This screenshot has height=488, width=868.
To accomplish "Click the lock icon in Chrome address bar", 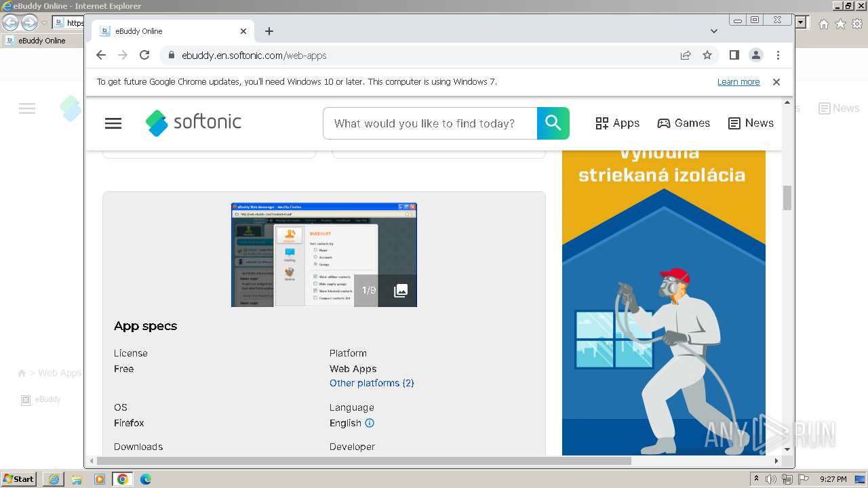I will click(171, 56).
